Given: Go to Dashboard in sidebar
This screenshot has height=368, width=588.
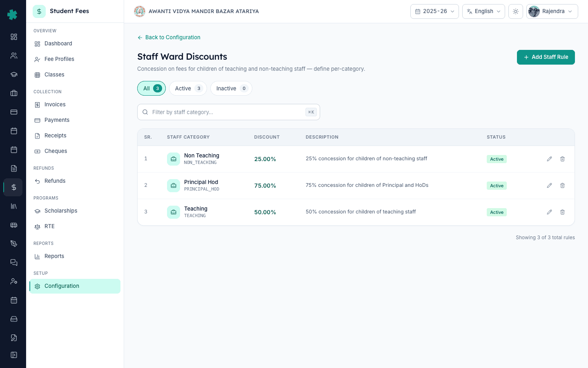Looking at the screenshot, I should tap(75, 44).
